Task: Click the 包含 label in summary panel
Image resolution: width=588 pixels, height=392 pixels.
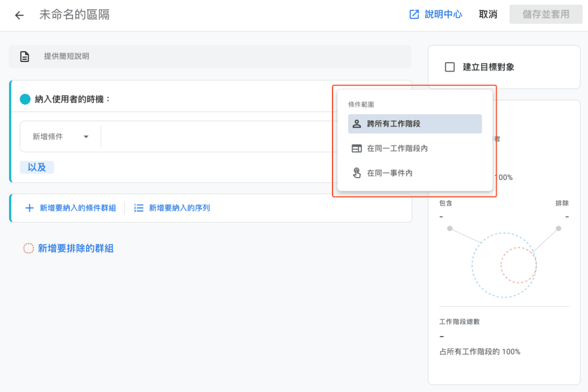Action: click(446, 203)
